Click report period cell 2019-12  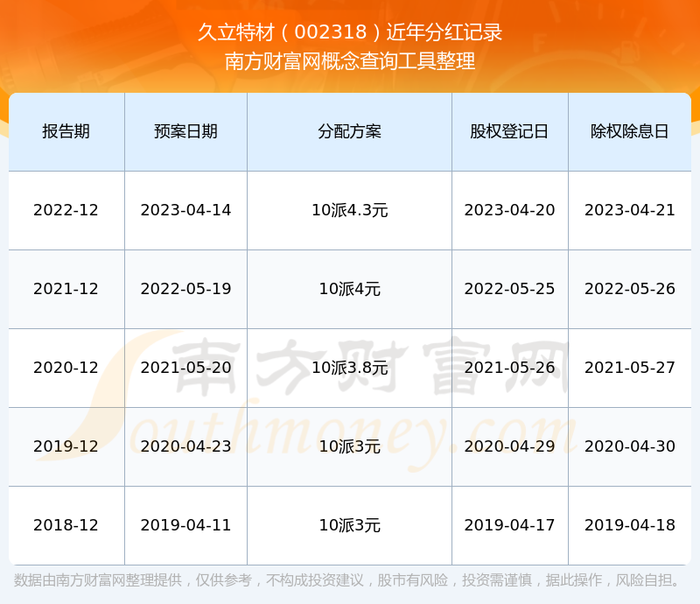66,446
